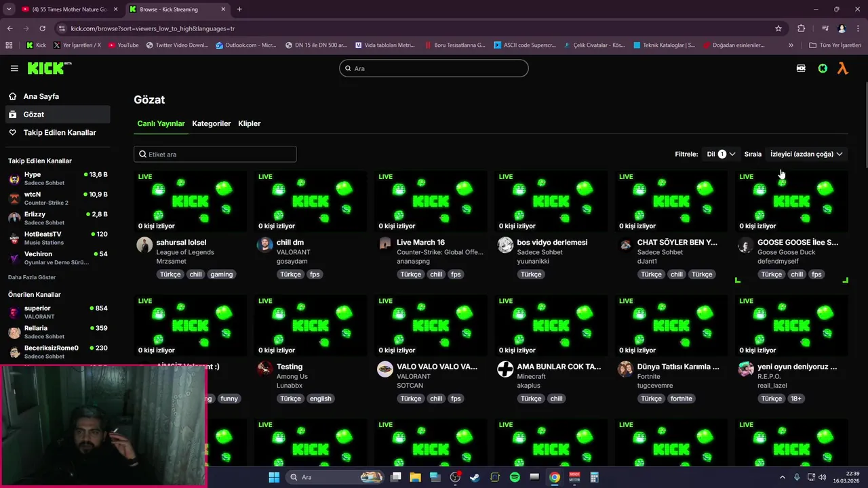Bookmark this page with the star icon
The width and height of the screenshot is (868, 488).
(x=778, y=28)
